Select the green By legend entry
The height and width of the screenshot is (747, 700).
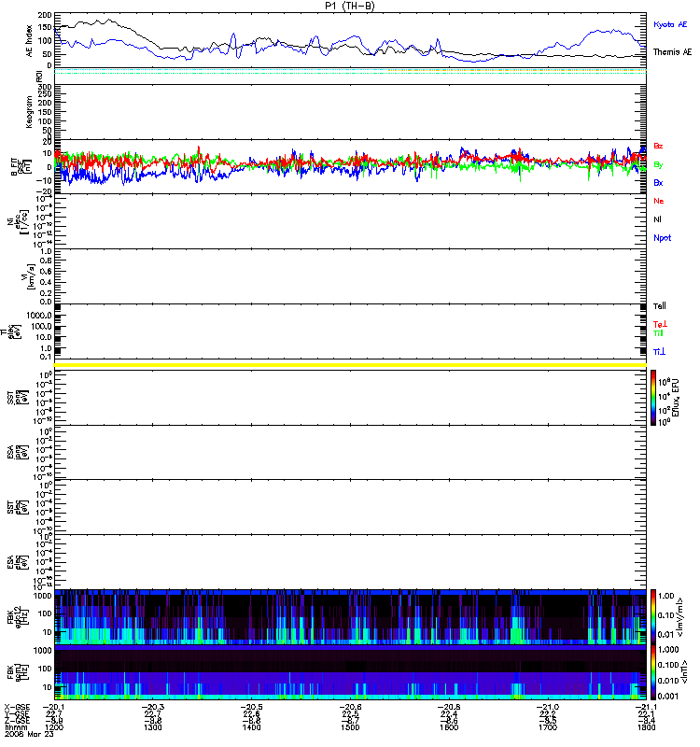(659, 164)
